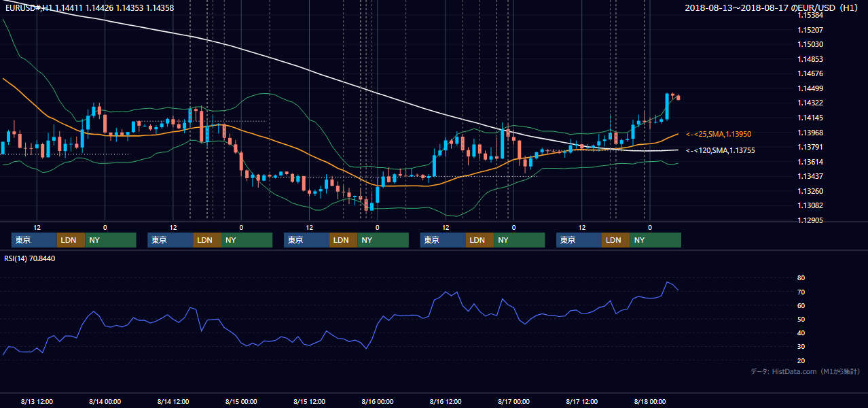The width and height of the screenshot is (868, 408).
Task: Click RSI scale value 40
Action: [x=801, y=333]
